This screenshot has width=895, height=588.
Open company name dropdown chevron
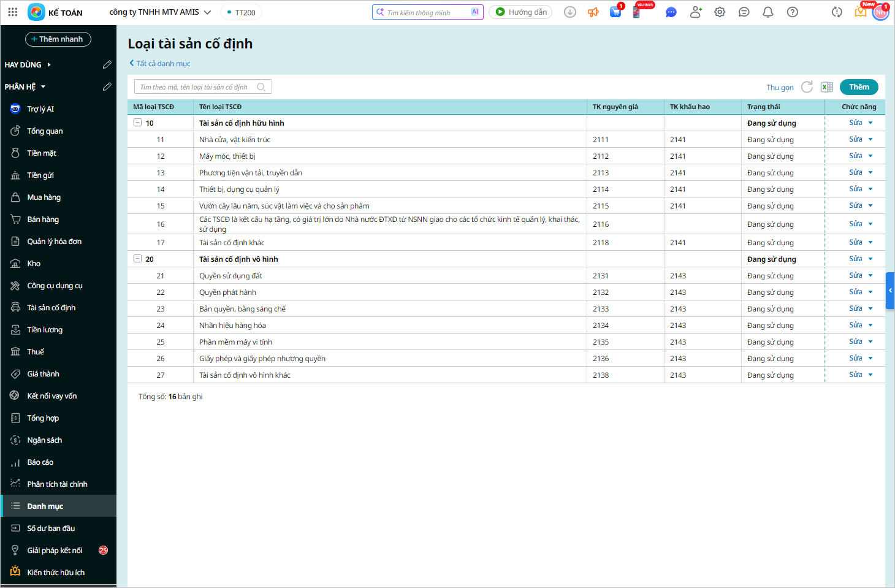207,12
